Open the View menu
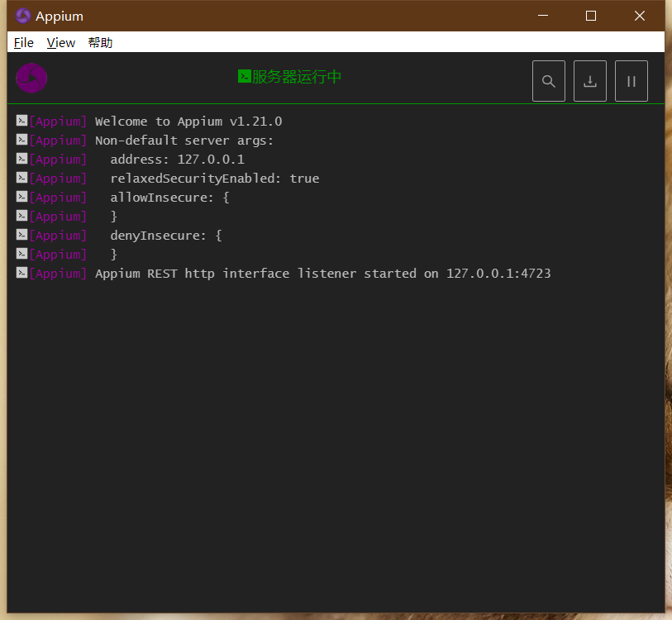Image resolution: width=672 pixels, height=620 pixels. click(x=61, y=42)
